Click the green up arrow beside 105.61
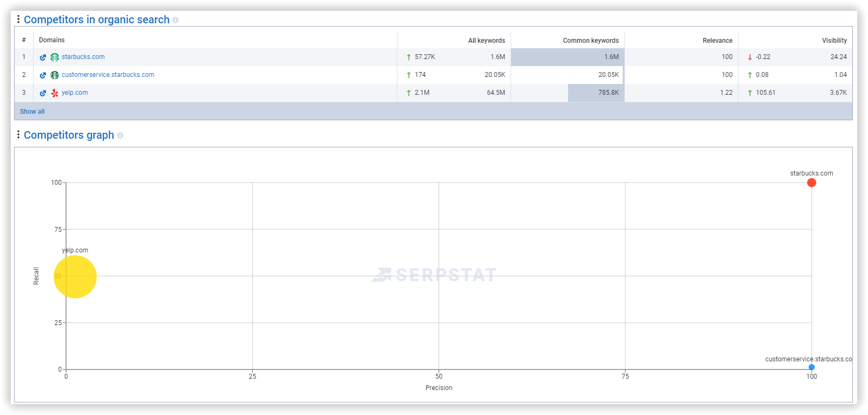The height and width of the screenshot is (415, 868). coord(750,93)
